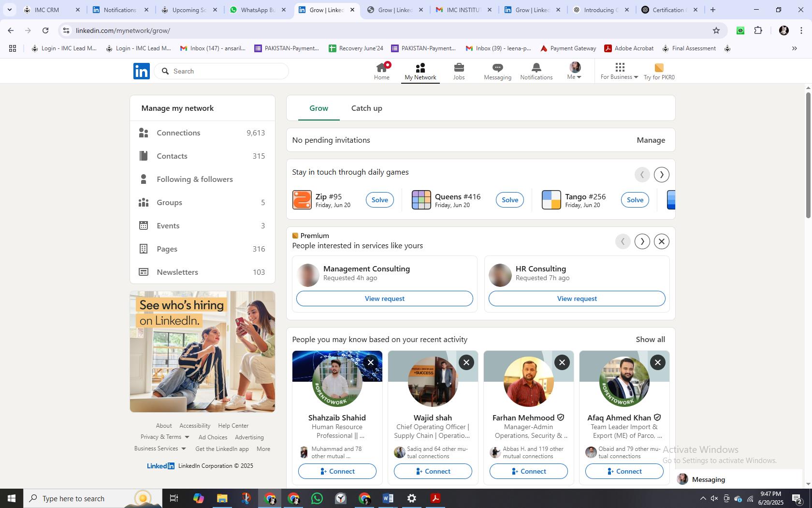Dismiss Farhan Mehmood suggestion card
The image size is (812, 508).
pyautogui.click(x=562, y=362)
